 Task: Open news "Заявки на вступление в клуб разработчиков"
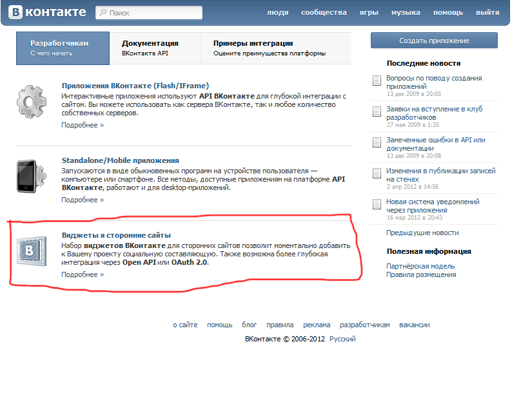point(434,113)
